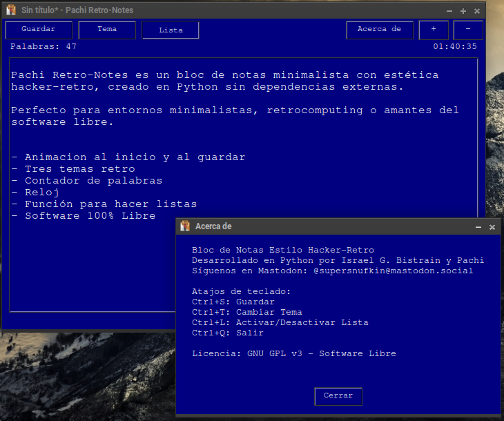This screenshot has height=421, width=504.
Task: Click list item 'Contador de palabras'
Action: tap(87, 181)
